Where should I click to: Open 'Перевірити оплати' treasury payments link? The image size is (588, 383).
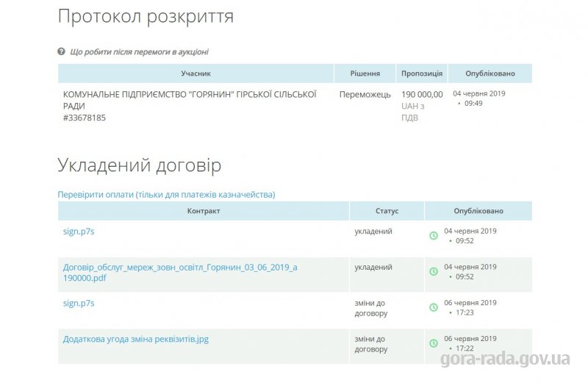pos(166,194)
